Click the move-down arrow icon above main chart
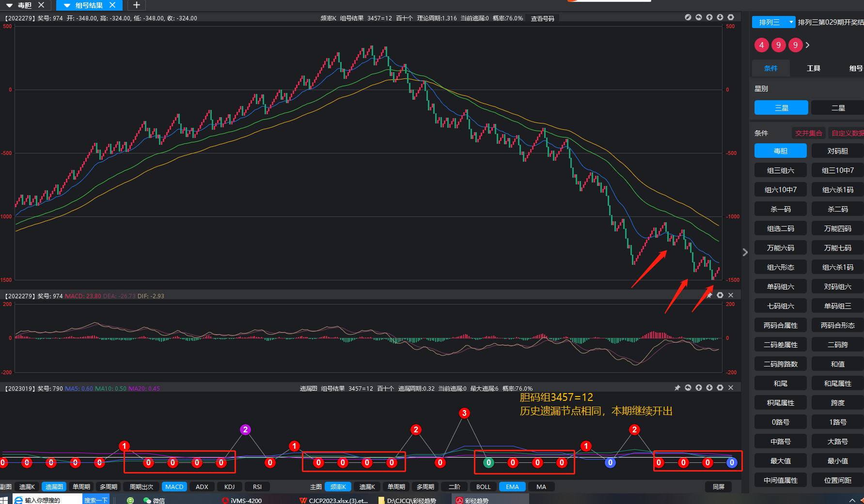Viewport: 864px width, 504px height. point(720,17)
